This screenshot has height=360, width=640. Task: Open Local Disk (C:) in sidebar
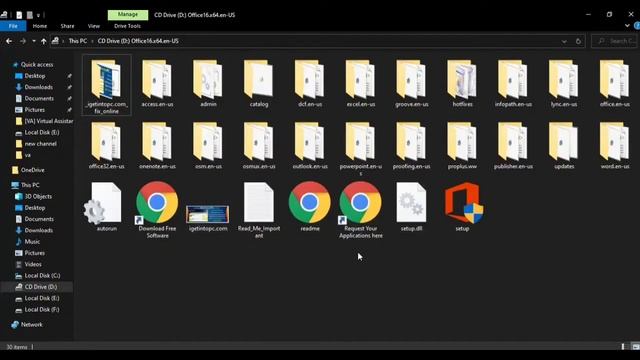38,276
